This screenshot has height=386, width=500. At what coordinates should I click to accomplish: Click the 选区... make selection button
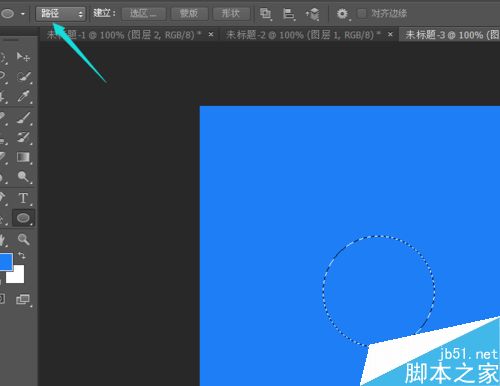[144, 14]
